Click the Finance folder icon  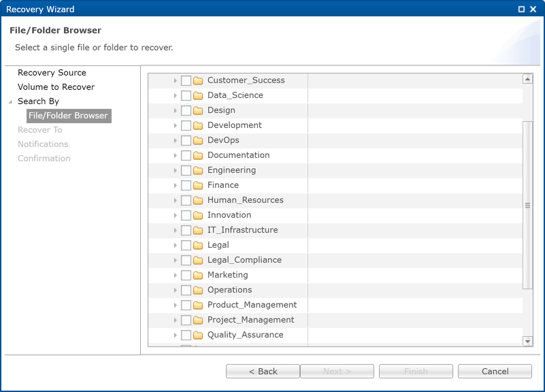198,185
